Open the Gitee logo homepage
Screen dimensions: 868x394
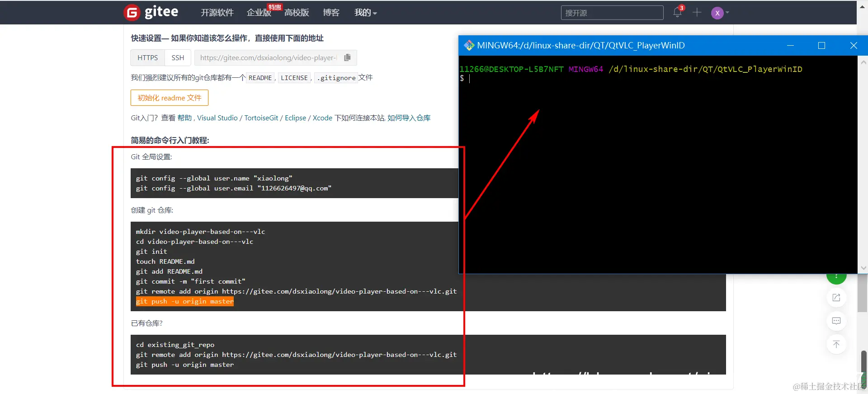coord(151,12)
